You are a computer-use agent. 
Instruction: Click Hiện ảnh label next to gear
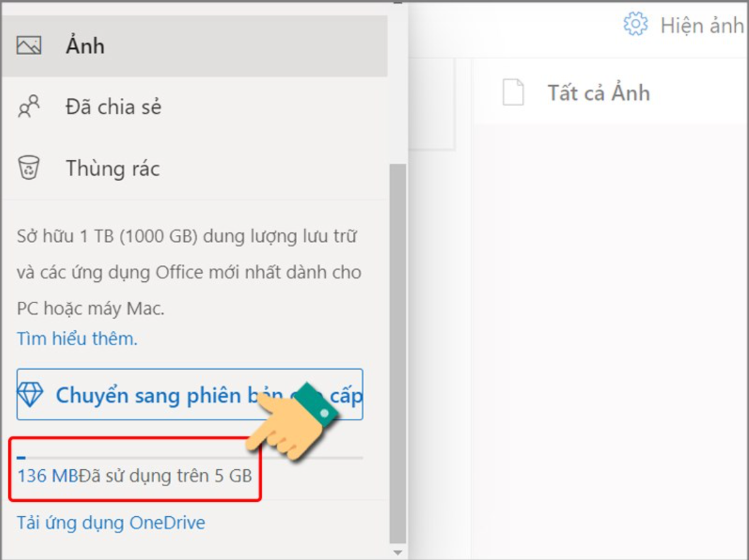point(702,25)
